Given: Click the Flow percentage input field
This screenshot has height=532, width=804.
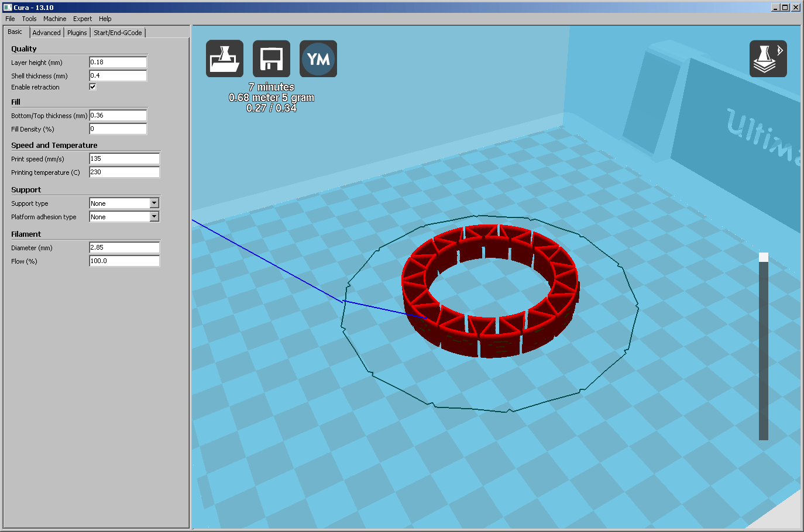Looking at the screenshot, I should pyautogui.click(x=124, y=261).
